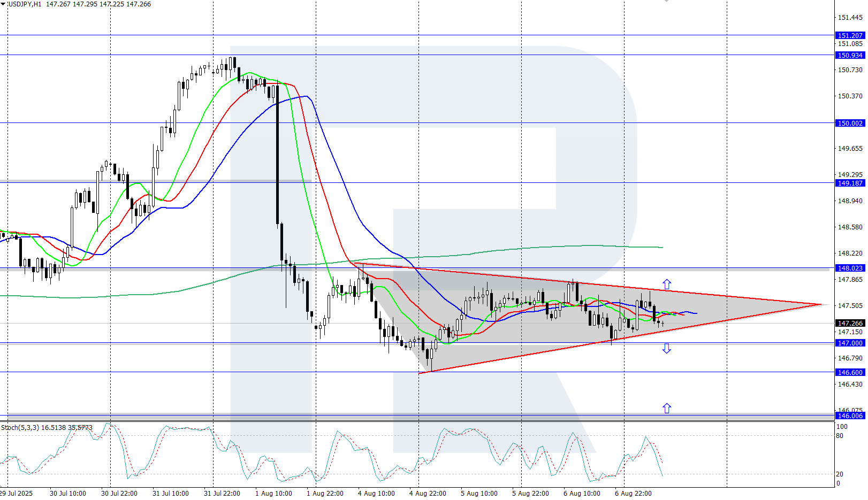
Task: Click the 31 Jul 10:00 time label
Action: pyautogui.click(x=171, y=493)
